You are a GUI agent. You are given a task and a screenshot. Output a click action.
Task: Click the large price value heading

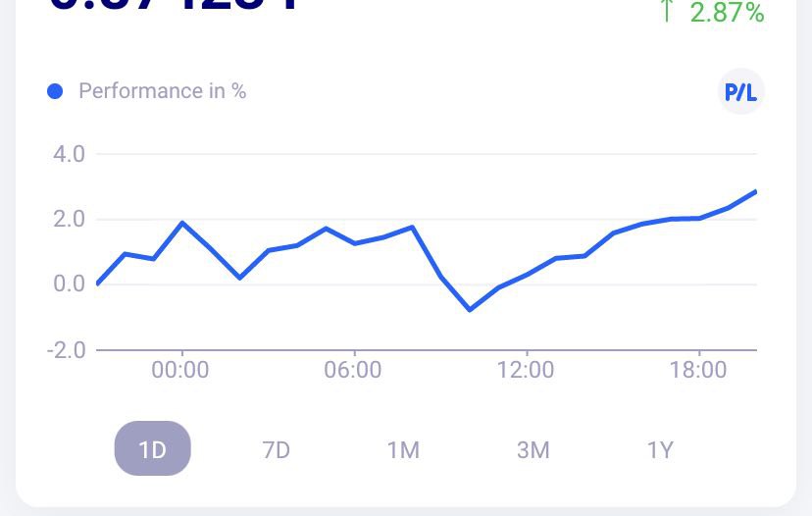174,5
